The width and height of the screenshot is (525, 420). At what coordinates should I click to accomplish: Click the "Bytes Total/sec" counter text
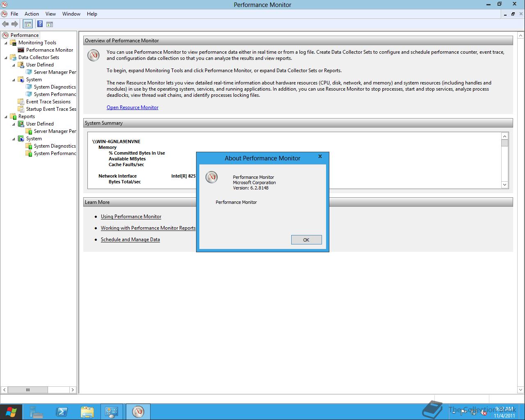tap(125, 182)
